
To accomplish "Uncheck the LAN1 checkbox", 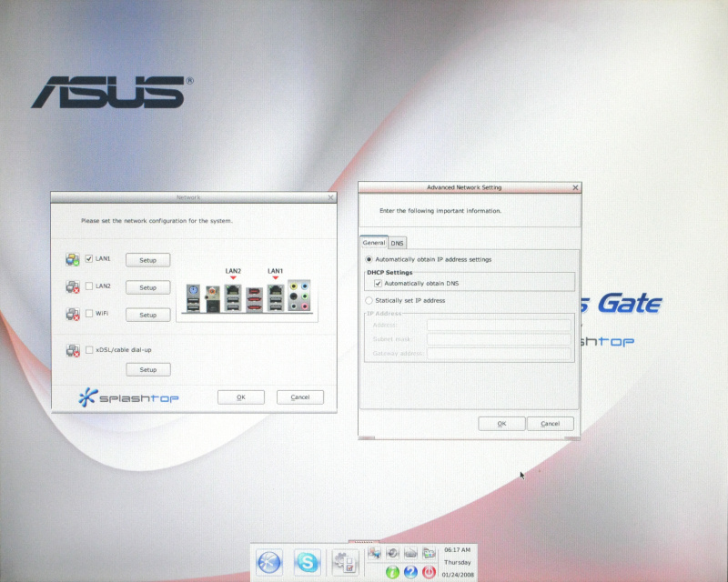I will coord(89,258).
